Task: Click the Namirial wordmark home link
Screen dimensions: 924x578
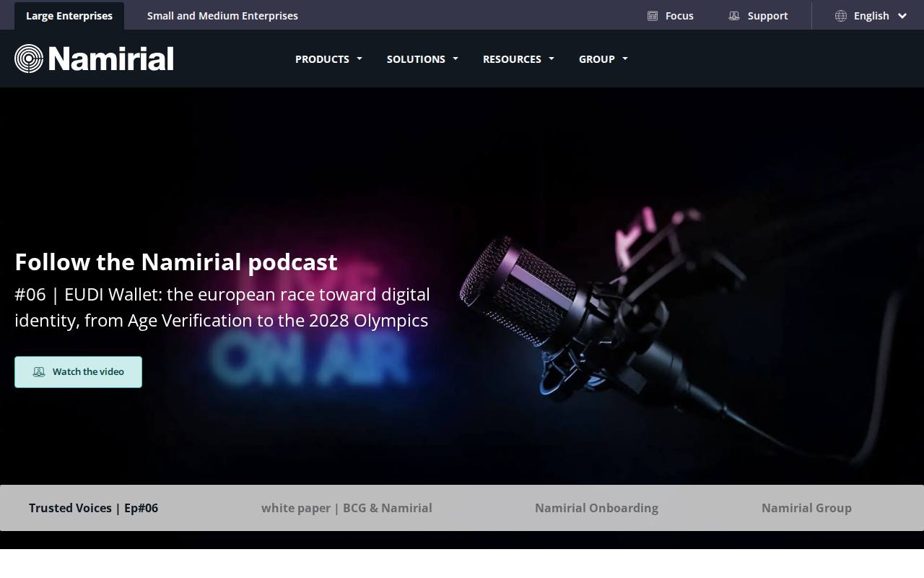Action: (111, 59)
